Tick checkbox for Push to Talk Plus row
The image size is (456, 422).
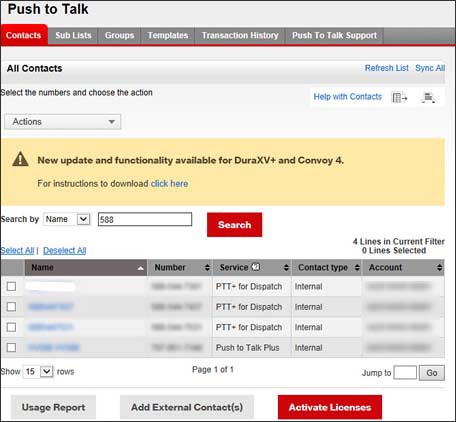click(x=11, y=347)
